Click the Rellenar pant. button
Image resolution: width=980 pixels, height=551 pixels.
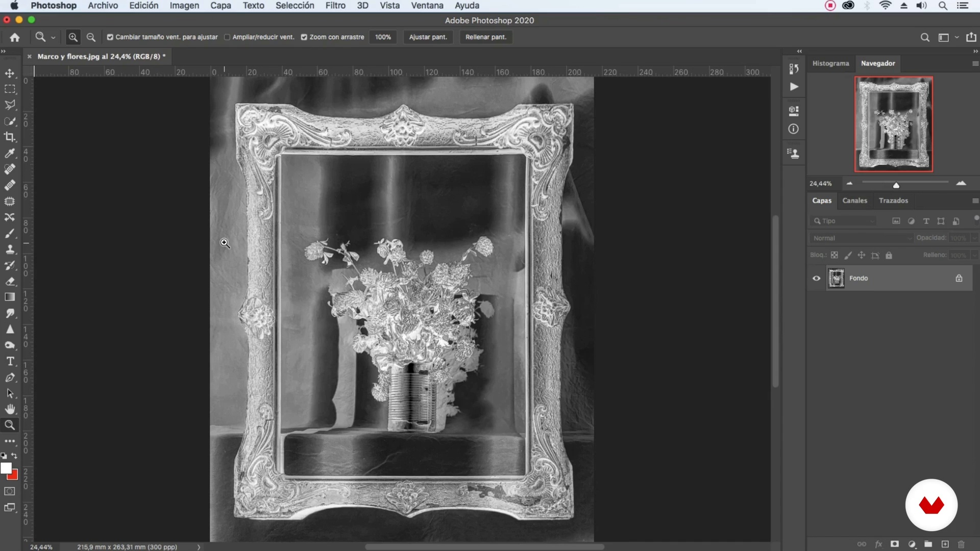pyautogui.click(x=486, y=37)
